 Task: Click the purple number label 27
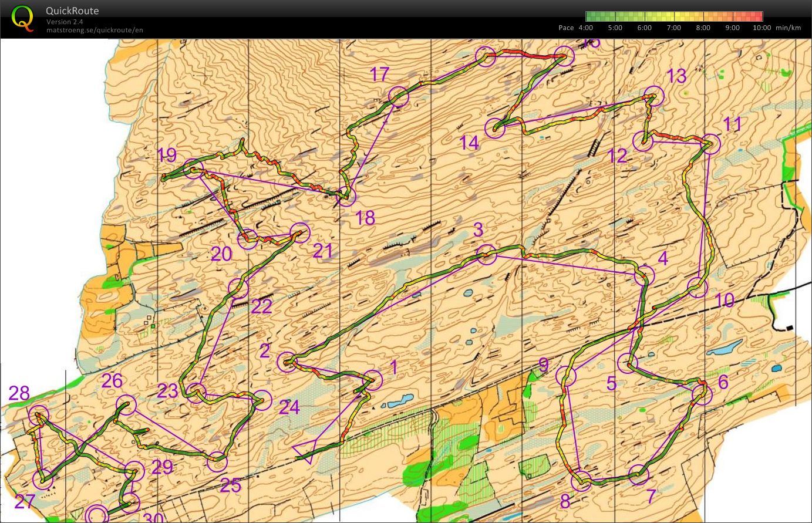point(25,501)
